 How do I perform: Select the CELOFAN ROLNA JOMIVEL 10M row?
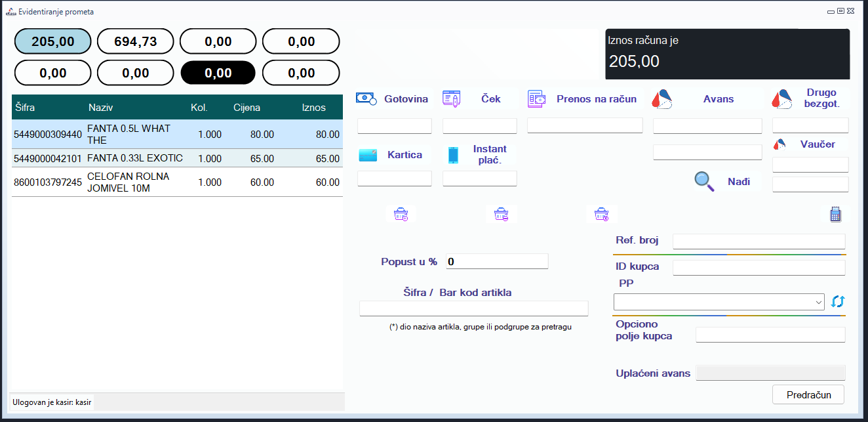(177, 182)
